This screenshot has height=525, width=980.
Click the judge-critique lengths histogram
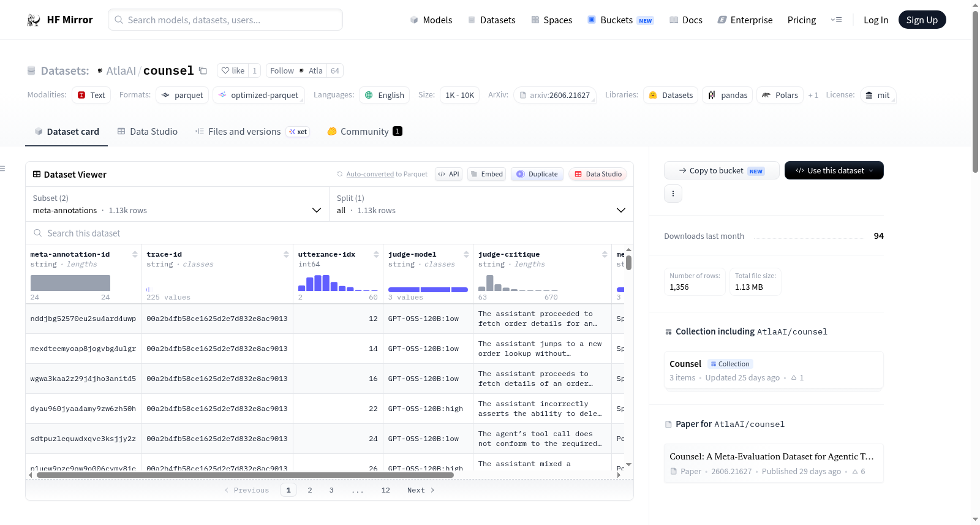pos(518,283)
